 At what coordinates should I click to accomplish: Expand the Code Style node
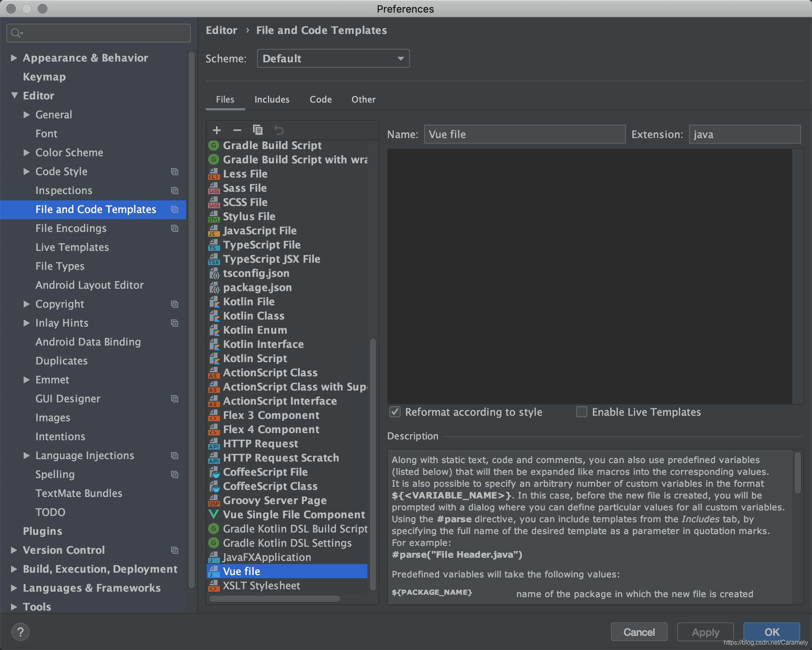(26, 172)
